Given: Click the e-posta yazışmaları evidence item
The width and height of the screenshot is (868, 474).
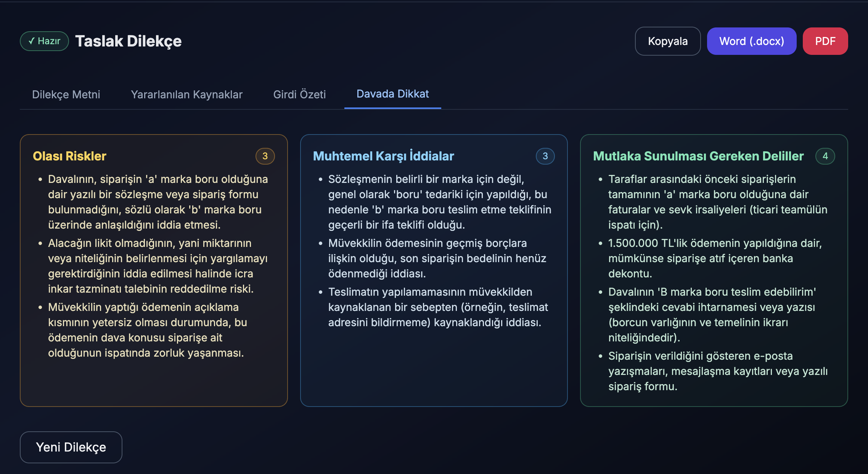Looking at the screenshot, I should 717,371.
